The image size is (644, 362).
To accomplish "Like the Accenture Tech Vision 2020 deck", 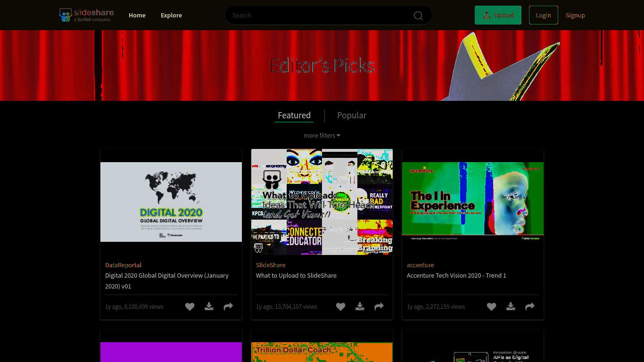I will (491, 307).
